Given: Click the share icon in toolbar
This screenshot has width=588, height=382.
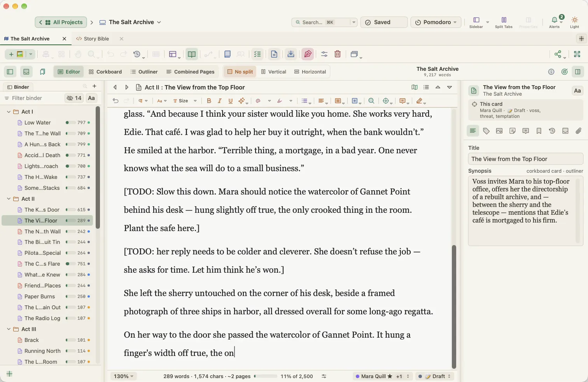Looking at the screenshot, I should coord(558,54).
